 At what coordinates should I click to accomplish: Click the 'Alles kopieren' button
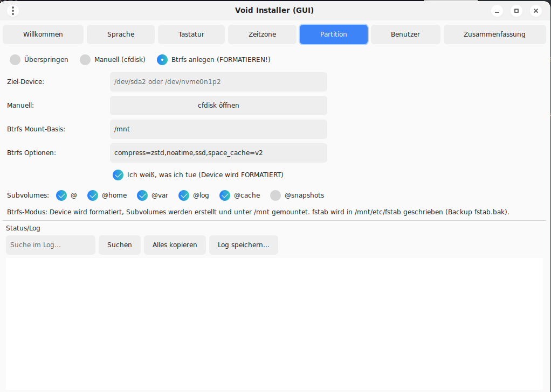pos(175,245)
